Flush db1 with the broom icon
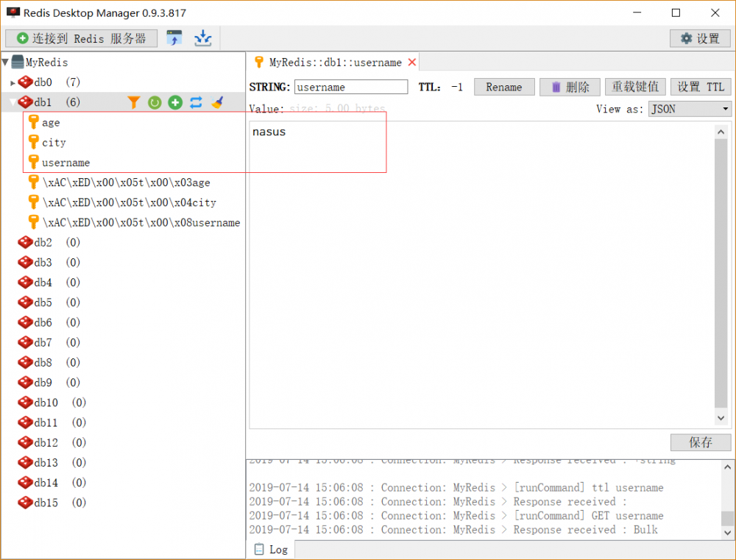The width and height of the screenshot is (736, 560). [x=217, y=102]
